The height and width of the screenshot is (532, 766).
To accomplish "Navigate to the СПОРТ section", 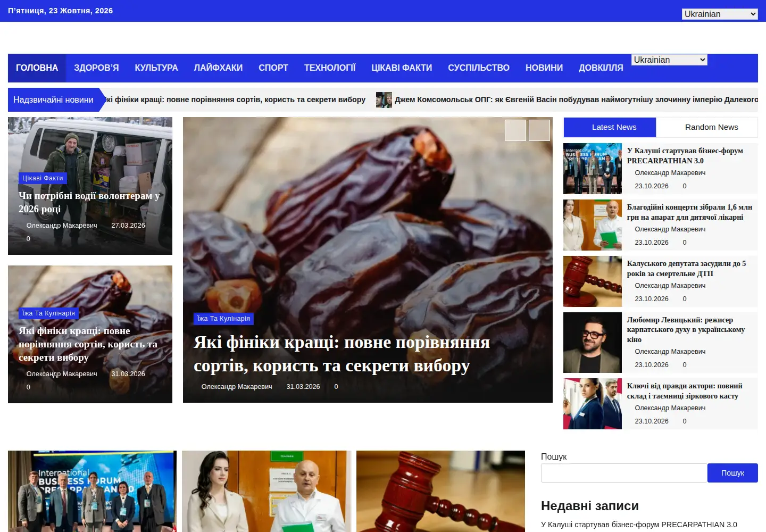I will [273, 68].
